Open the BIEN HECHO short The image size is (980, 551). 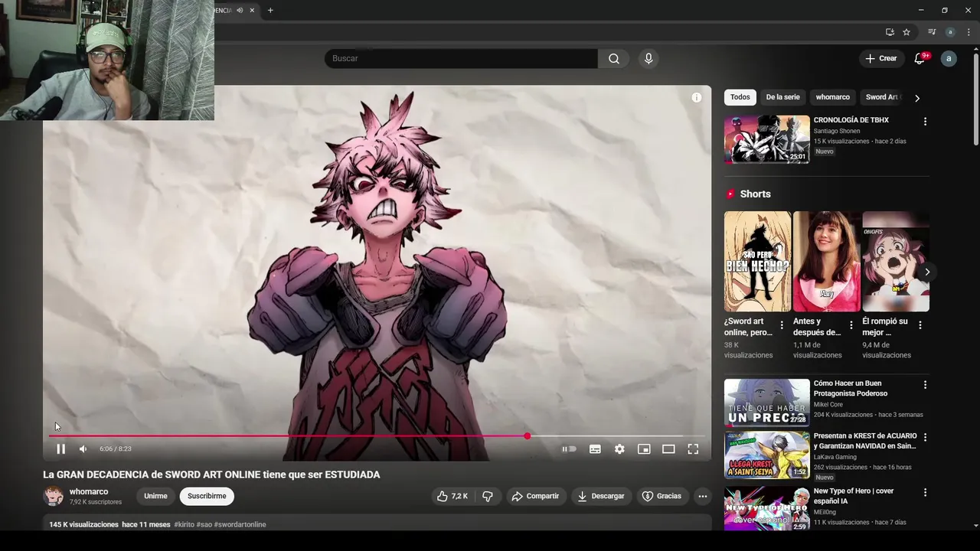point(757,262)
